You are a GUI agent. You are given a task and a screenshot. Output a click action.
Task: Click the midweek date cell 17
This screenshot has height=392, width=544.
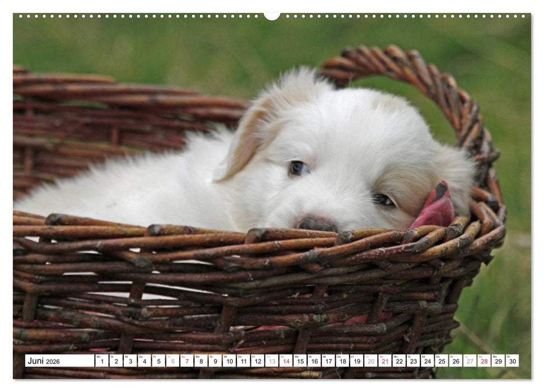click(328, 361)
